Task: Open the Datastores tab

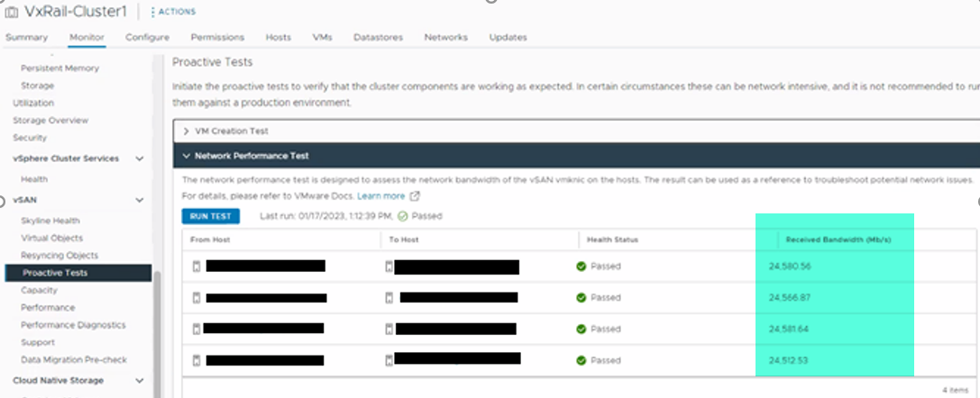Action: pos(378,38)
